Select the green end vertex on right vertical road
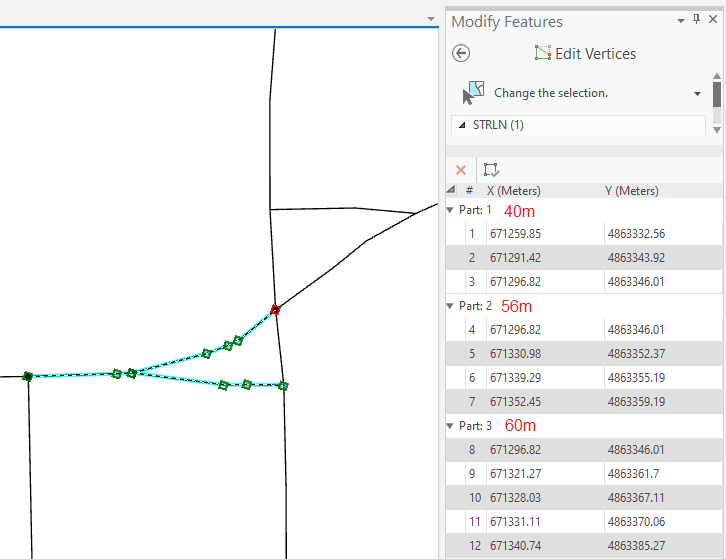This screenshot has height=559, width=726. [284, 385]
